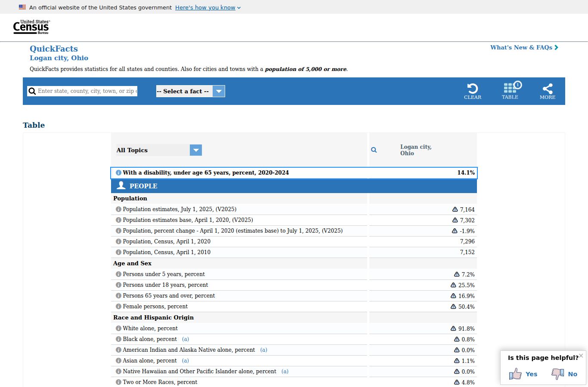This screenshot has height=387, width=588.
Task: Click the CLEAR reset icon
Action: pos(473,91)
